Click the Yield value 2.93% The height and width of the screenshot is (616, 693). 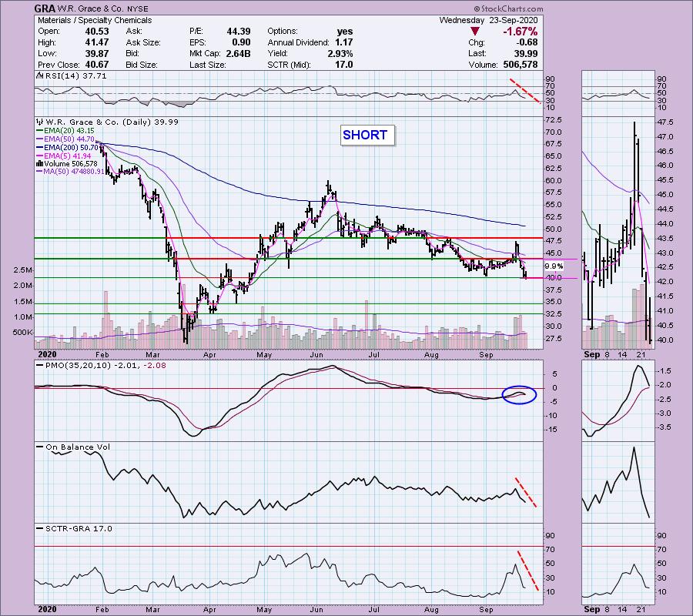[x=341, y=53]
